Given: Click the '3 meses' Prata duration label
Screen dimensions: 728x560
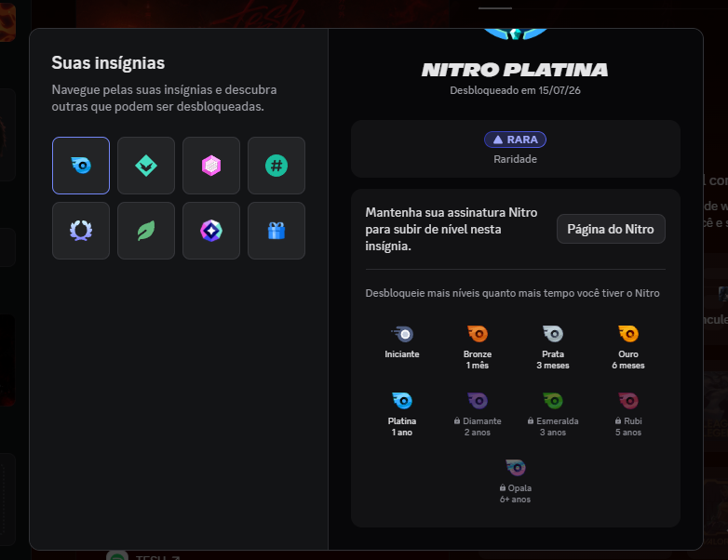Looking at the screenshot, I should tap(553, 366).
